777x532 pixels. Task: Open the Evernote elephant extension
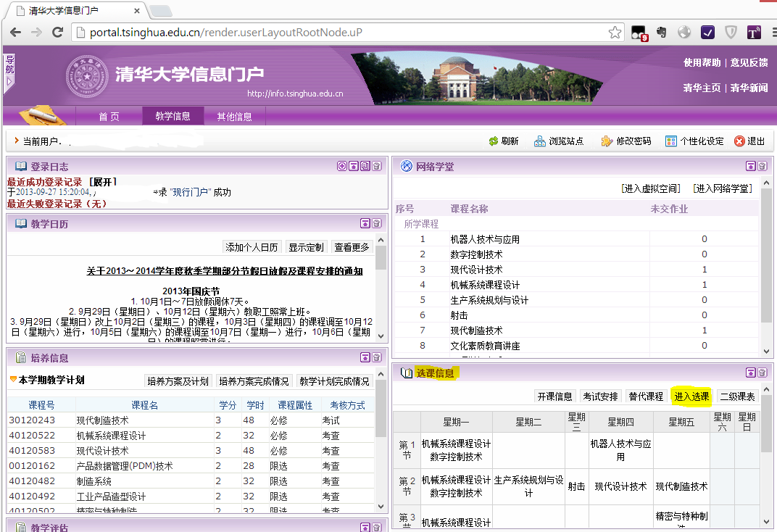tap(662, 33)
